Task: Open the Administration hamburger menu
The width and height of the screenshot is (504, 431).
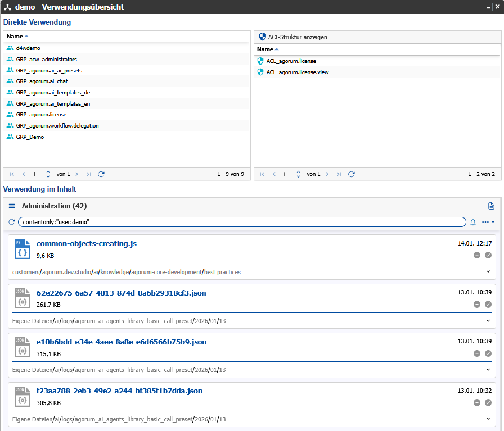Action: [x=12, y=206]
